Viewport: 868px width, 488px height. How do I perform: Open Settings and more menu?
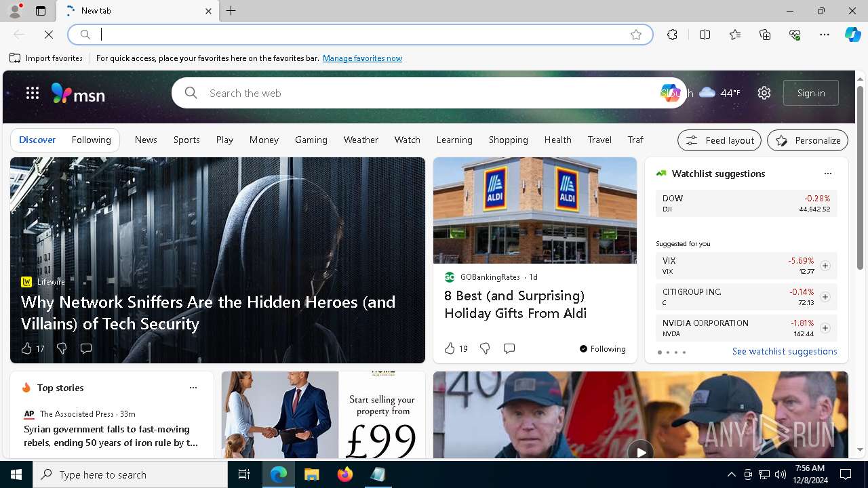click(x=825, y=35)
